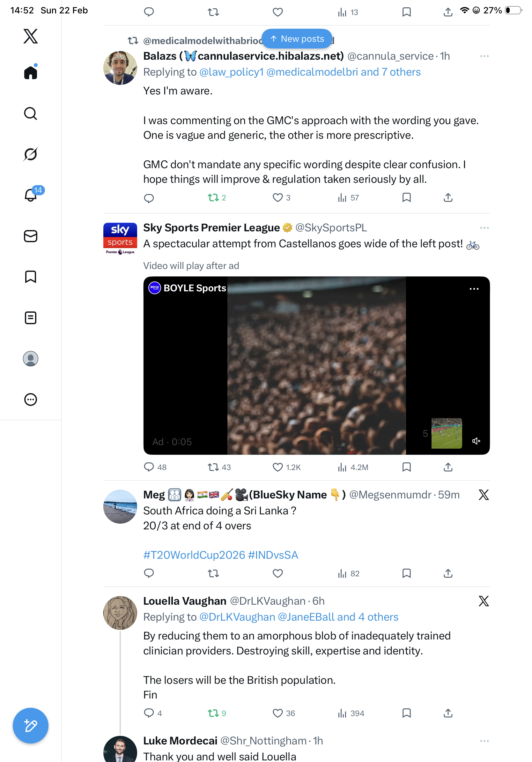Unmute the BOYLE Sports ad video
The width and height of the screenshot is (532, 762).
click(476, 441)
